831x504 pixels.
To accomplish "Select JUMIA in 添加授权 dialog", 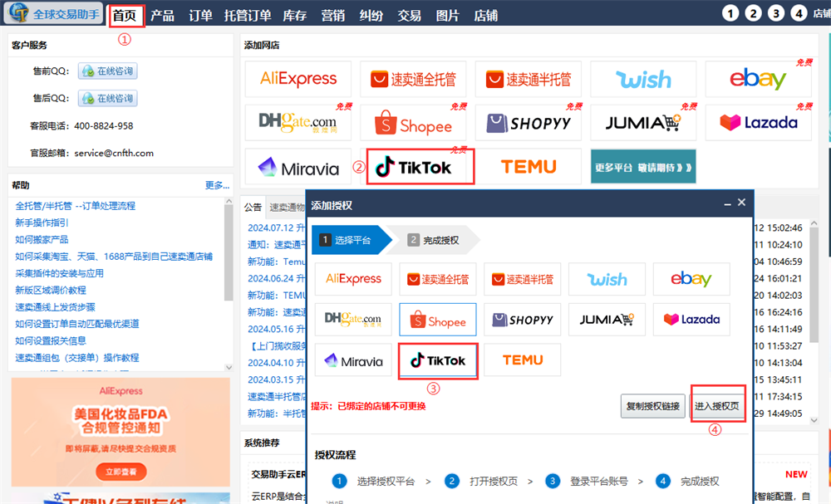I will coord(607,320).
